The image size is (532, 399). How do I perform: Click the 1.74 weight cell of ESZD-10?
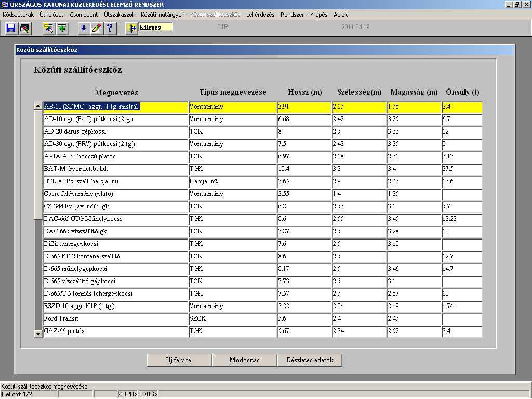tap(462, 307)
